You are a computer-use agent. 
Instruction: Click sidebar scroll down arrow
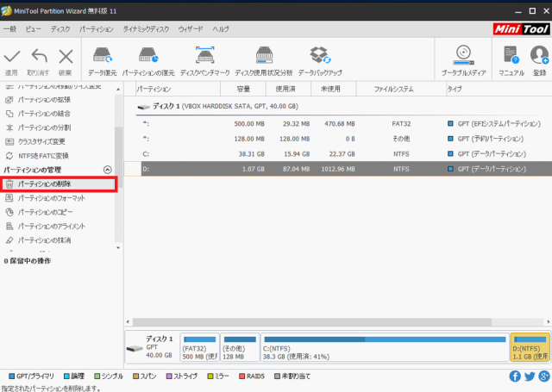[x=118, y=247]
